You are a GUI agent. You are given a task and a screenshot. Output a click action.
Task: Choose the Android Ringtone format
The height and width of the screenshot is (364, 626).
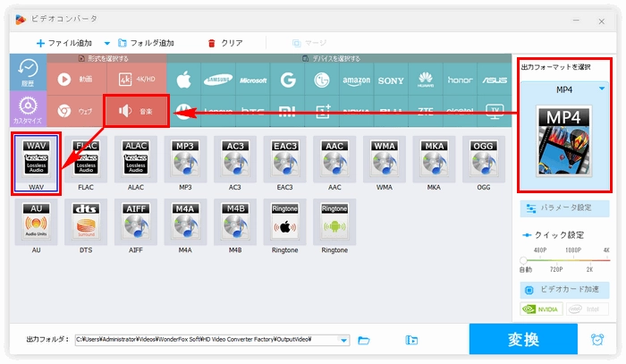tap(334, 222)
